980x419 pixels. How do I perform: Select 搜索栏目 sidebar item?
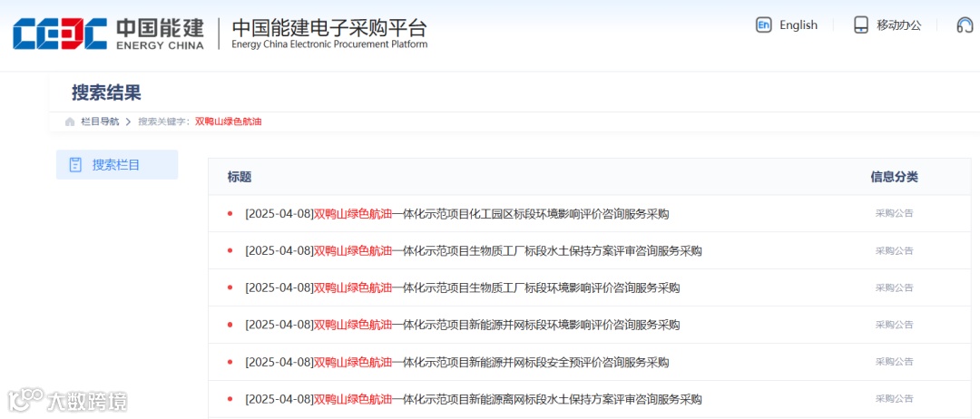pyautogui.click(x=117, y=165)
